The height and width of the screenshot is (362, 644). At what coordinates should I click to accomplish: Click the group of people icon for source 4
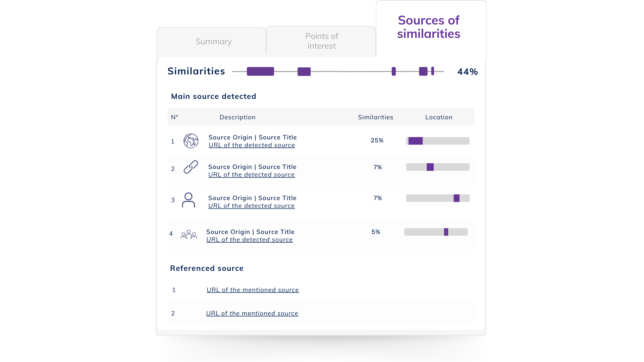point(189,234)
